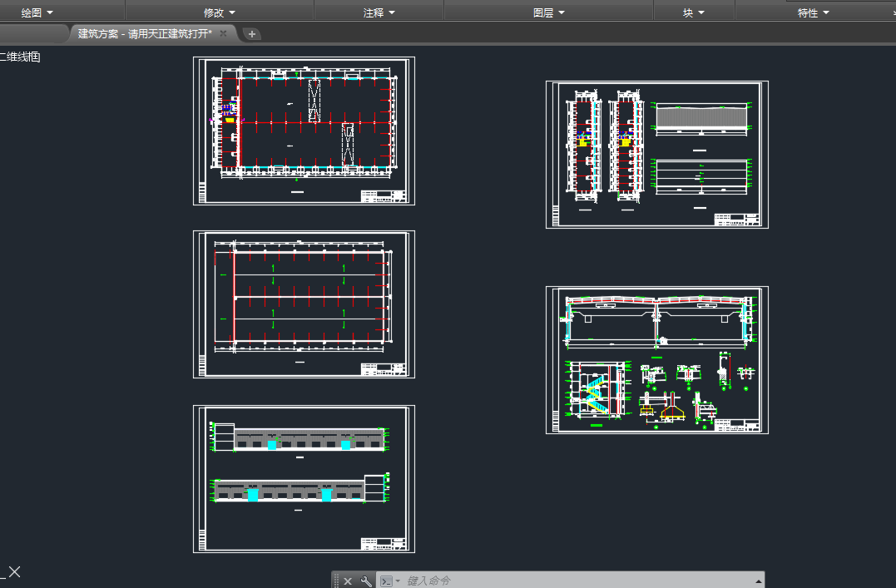Viewport: 896px width, 588px height.
Task: Click the 二维线框 visual style control
Action: (21, 57)
